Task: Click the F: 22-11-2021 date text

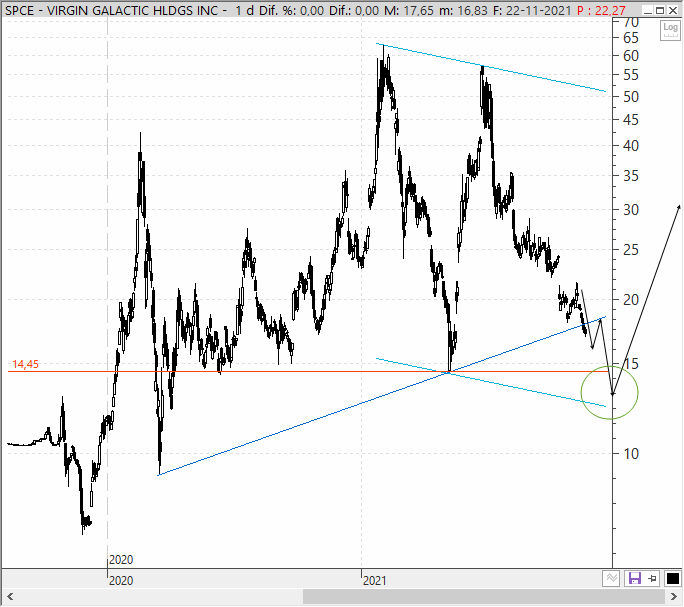Action: [532, 10]
